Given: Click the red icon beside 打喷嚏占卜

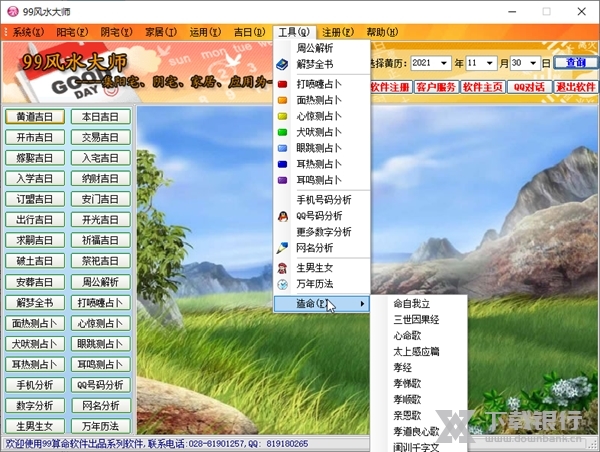Looking at the screenshot, I should point(282,84).
